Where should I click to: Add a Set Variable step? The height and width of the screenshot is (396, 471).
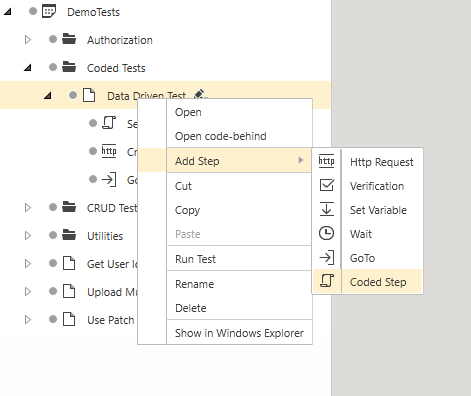pos(367,210)
